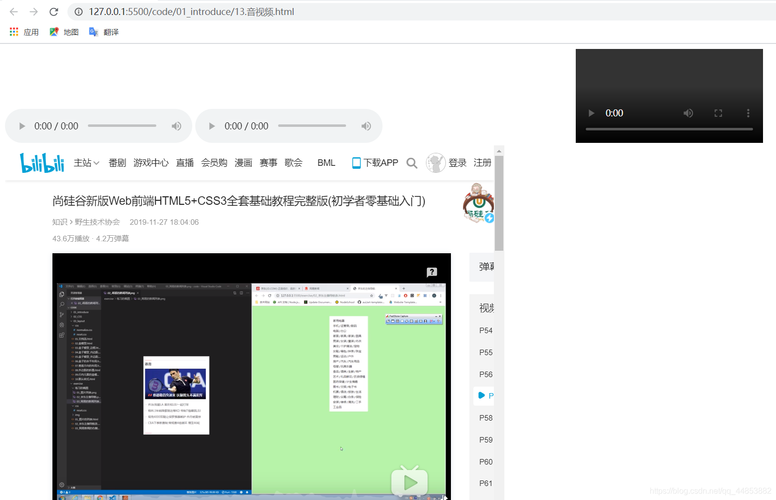
Task: Mute the video player volume
Action: coord(688,113)
